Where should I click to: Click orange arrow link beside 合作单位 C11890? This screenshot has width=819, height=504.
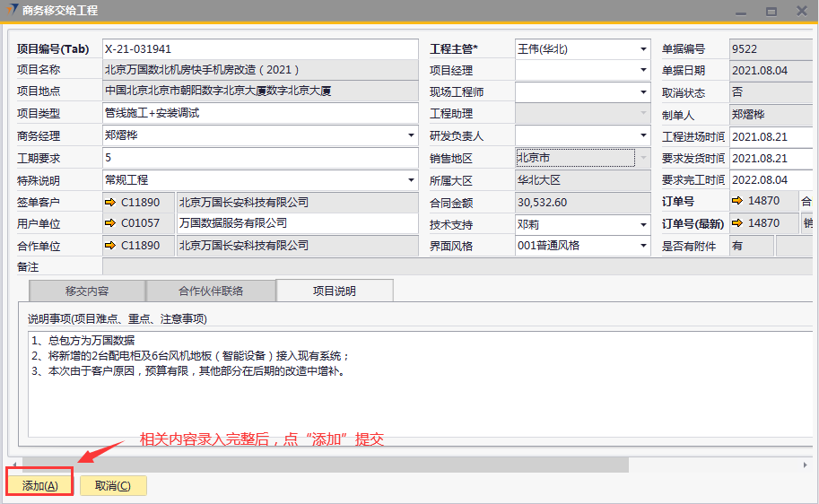point(111,245)
